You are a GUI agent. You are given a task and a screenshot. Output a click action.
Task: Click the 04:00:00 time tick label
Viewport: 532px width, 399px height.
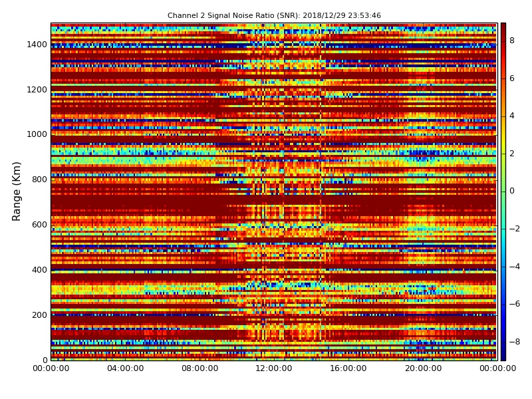[126, 368]
